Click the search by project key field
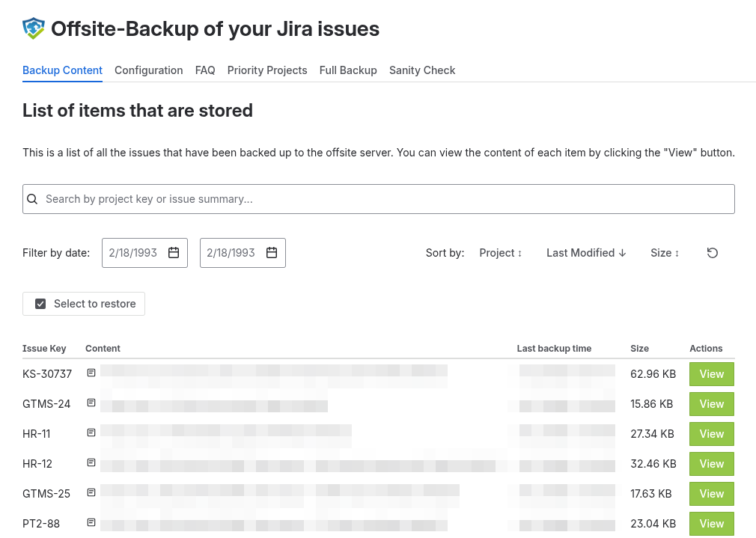The image size is (756, 538). [378, 199]
